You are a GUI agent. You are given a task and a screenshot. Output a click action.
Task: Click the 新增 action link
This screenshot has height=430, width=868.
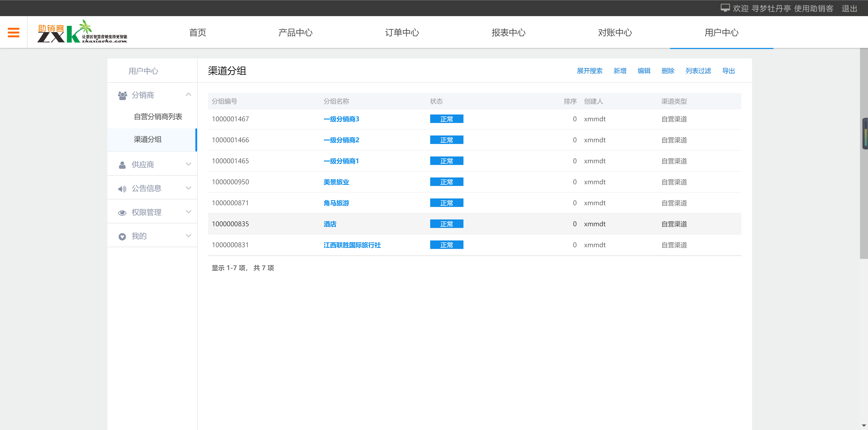(x=620, y=71)
